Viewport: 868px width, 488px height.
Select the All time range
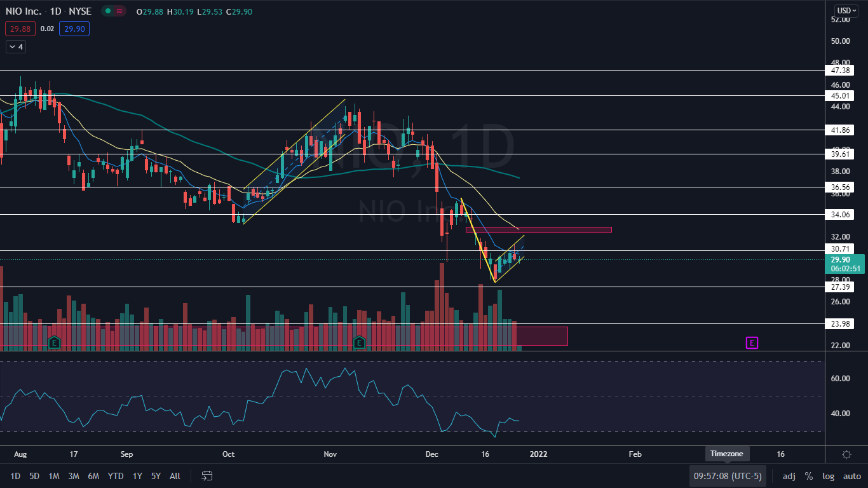pyautogui.click(x=175, y=476)
